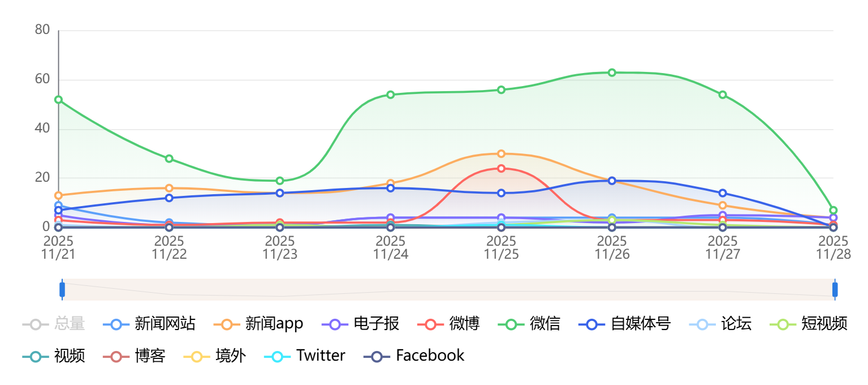Hide the 境外 series label
The width and height of the screenshot is (868, 385).
230,356
